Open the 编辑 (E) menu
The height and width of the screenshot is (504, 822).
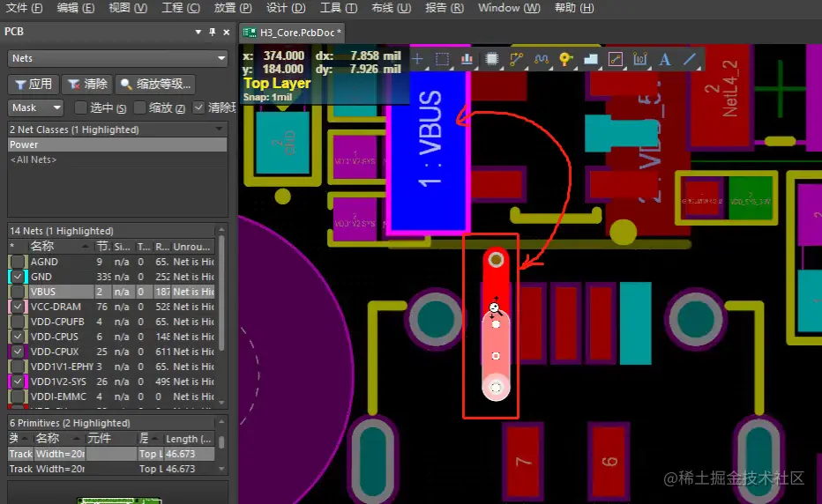[x=76, y=8]
